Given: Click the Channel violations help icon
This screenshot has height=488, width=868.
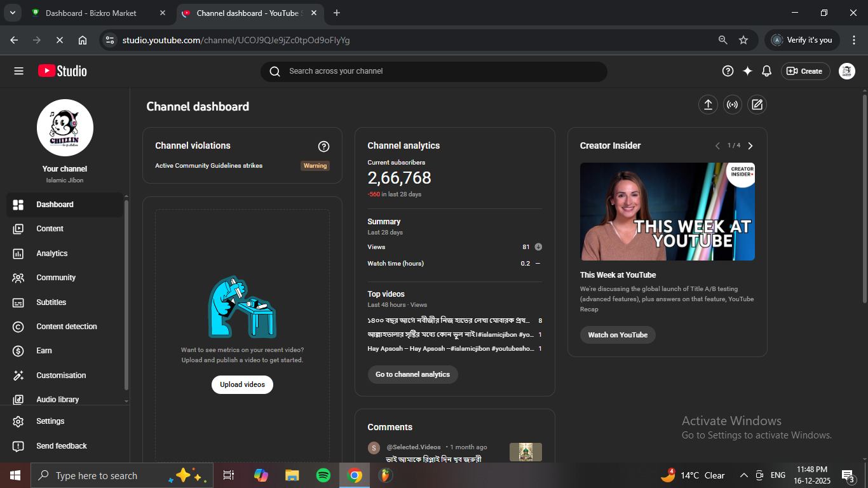Looking at the screenshot, I should point(323,147).
